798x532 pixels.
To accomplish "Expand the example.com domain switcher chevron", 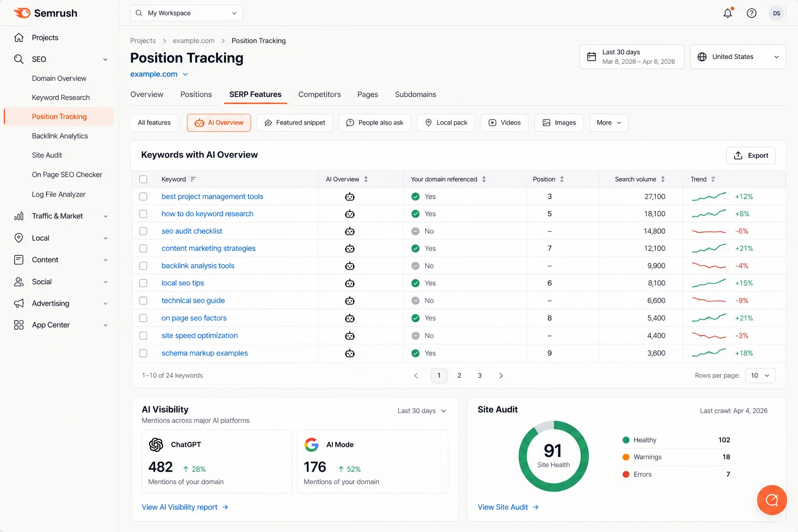I will coord(185,74).
